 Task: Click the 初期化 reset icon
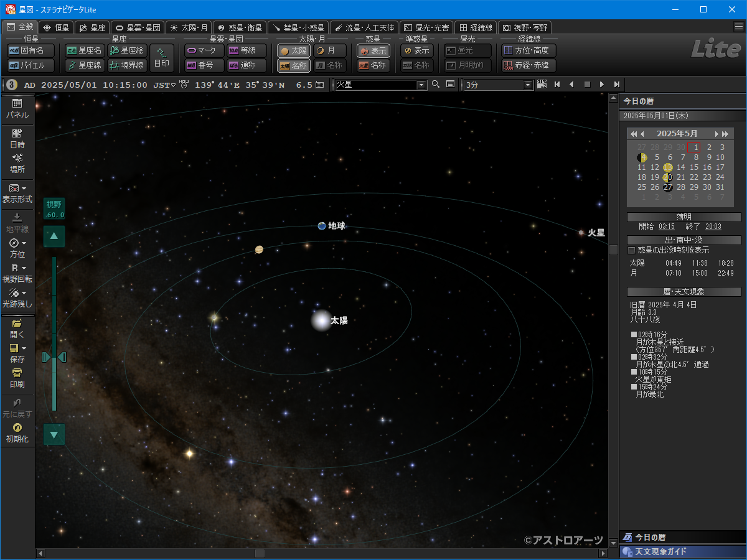(x=17, y=433)
